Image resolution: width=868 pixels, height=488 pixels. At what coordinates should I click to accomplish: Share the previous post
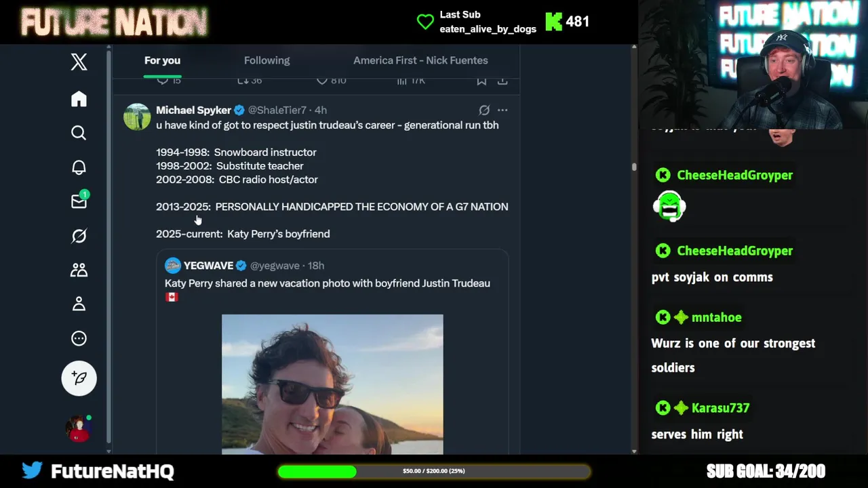pyautogui.click(x=502, y=80)
